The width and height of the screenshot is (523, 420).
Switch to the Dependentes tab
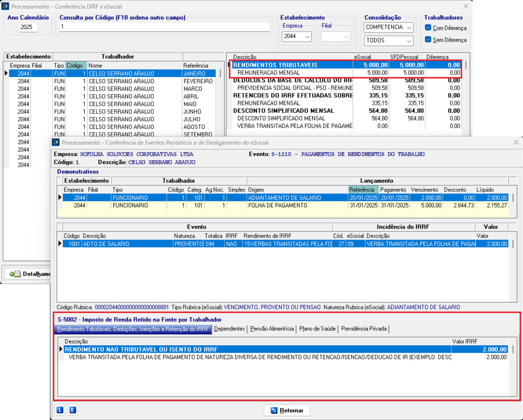pos(229,329)
